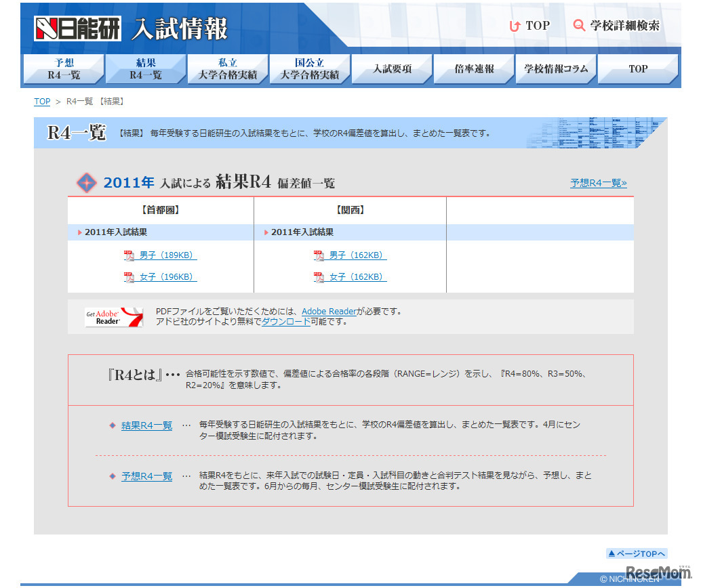The height and width of the screenshot is (588, 701).
Task: Open the 倍率速報 tab
Action: (x=473, y=69)
